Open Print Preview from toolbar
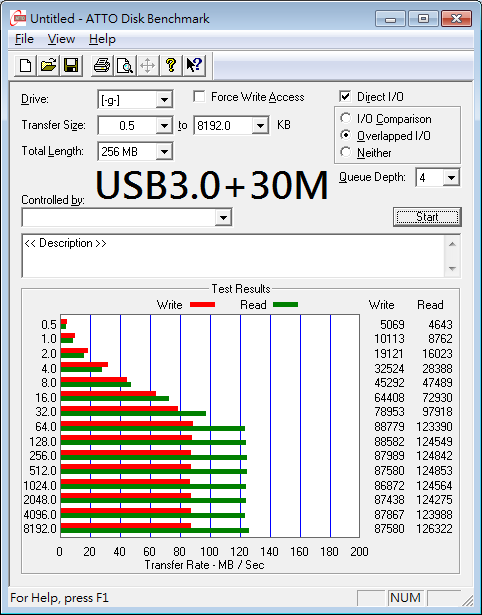Viewport: 482px width, 615px height. 125,66
